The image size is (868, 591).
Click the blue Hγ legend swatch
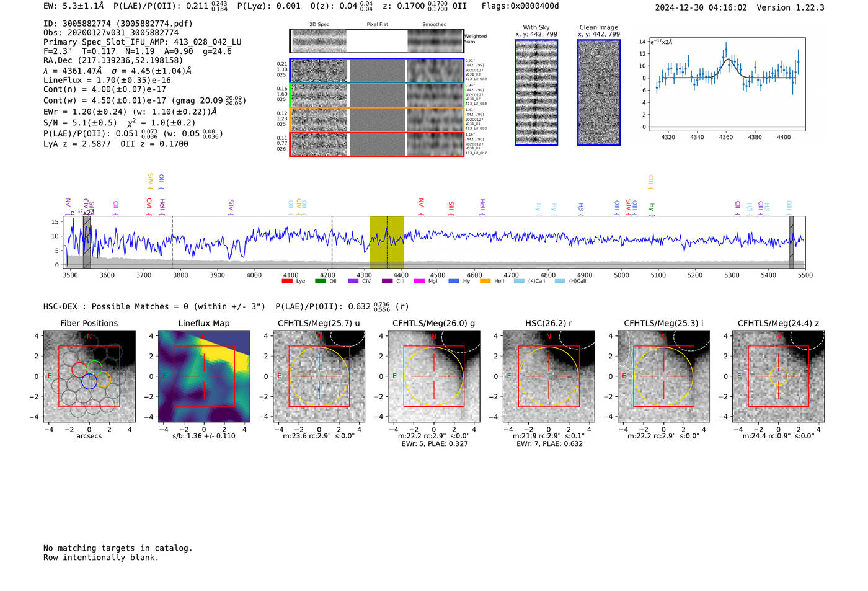click(x=454, y=281)
